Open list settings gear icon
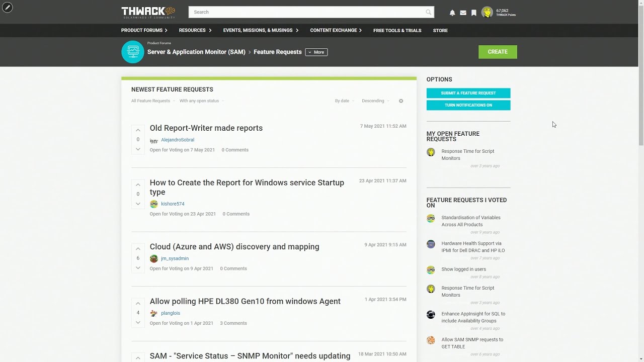Screen dimensions: 644x362 pyautogui.click(x=401, y=101)
